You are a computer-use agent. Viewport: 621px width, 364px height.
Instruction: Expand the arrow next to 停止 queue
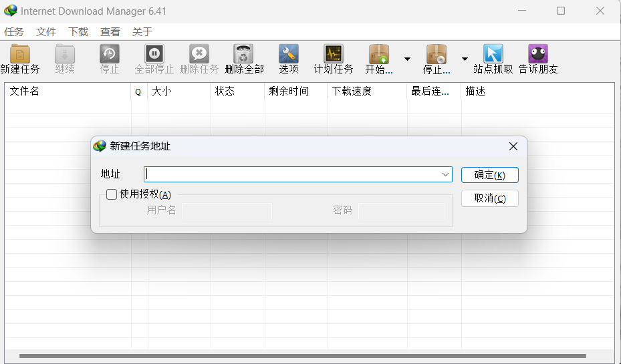(465, 59)
